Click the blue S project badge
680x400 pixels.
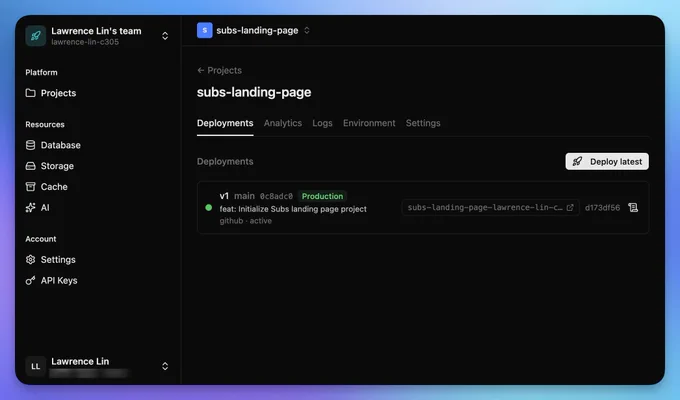point(205,30)
